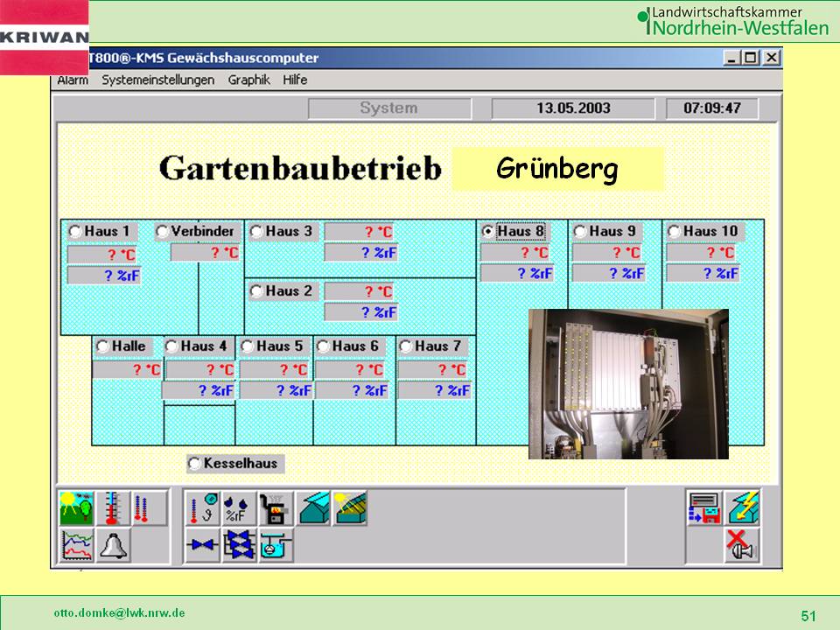The height and width of the screenshot is (630, 840).
Task: Click the save data to floppy disk icon
Action: (704, 508)
